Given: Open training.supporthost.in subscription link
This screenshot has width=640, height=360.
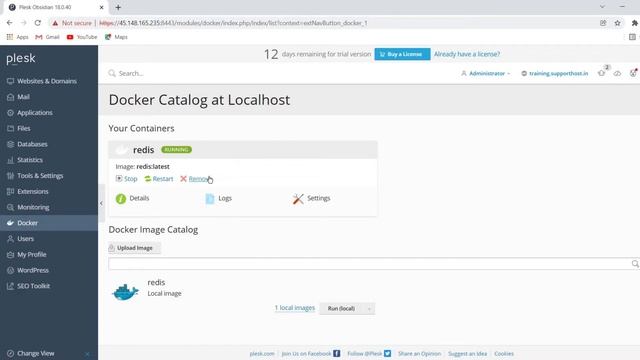Looking at the screenshot, I should point(555,73).
